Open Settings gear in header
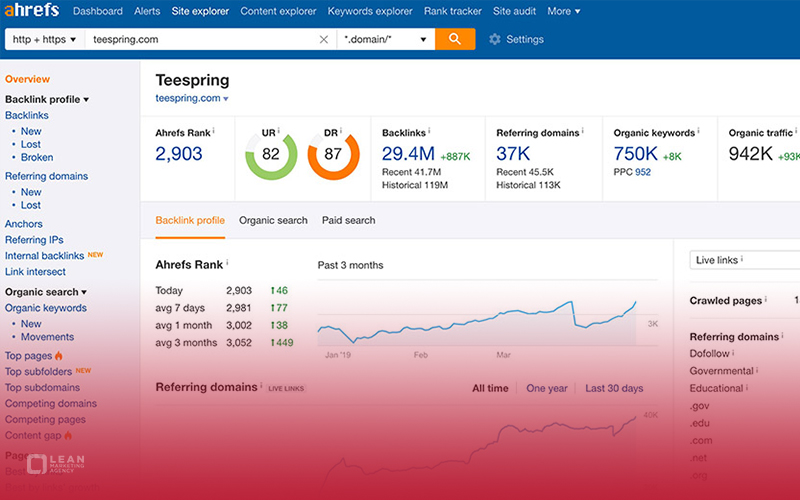Viewport: 800px width, 500px height. 516,39
